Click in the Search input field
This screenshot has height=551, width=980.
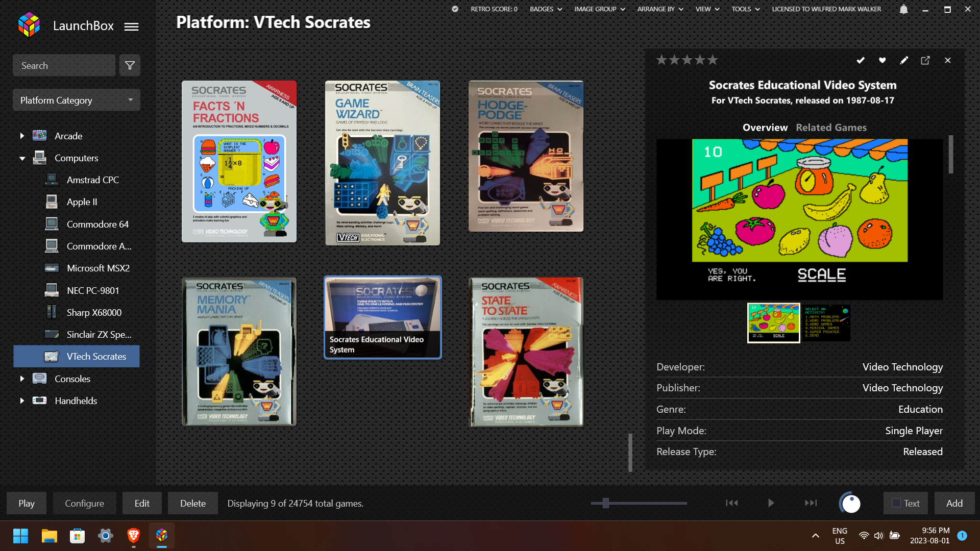(64, 65)
